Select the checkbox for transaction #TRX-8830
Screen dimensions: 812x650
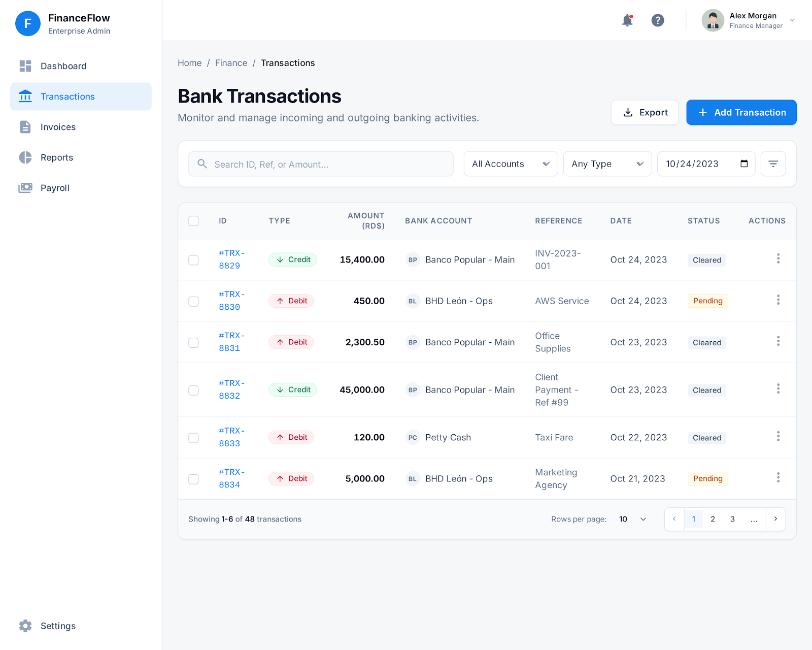(193, 301)
